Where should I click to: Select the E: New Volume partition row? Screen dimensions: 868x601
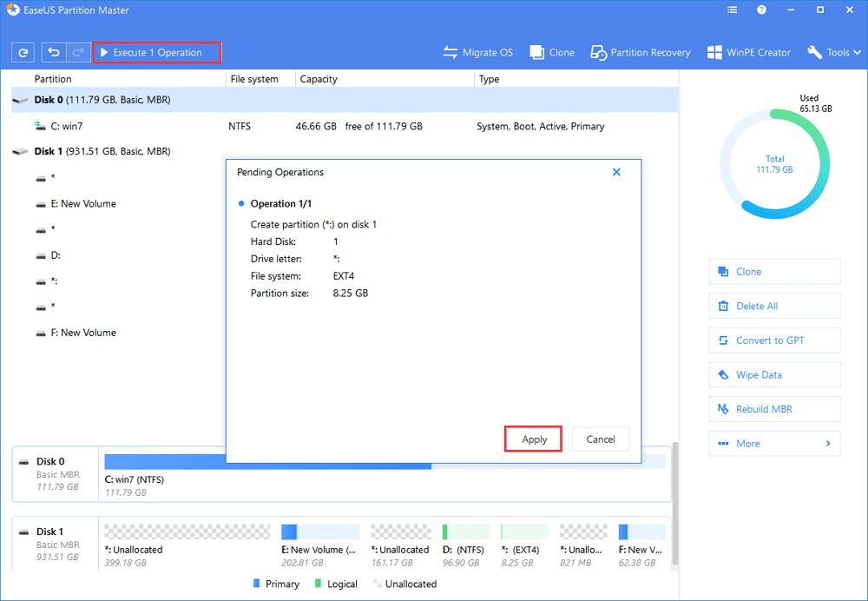[89, 204]
